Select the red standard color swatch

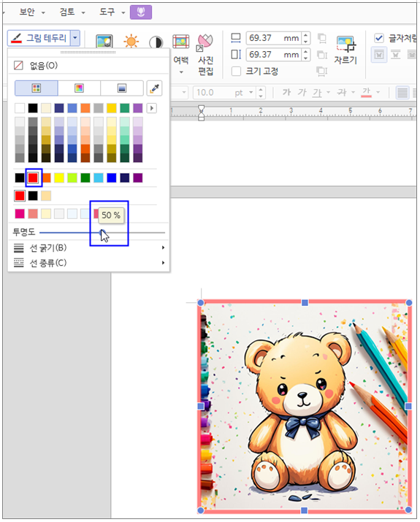click(x=33, y=178)
